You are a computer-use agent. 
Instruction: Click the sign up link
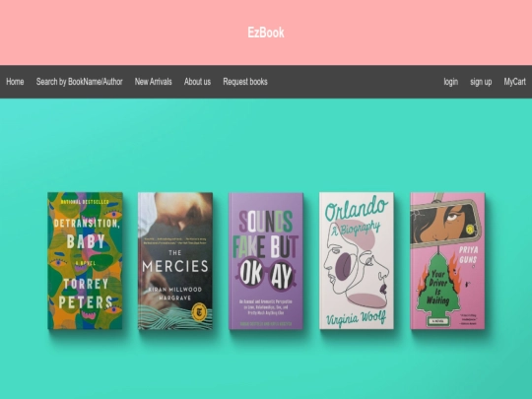[x=481, y=82]
